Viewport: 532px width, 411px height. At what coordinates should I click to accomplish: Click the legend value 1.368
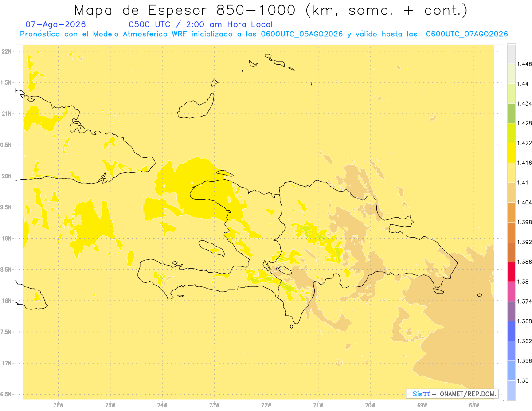coord(525,321)
